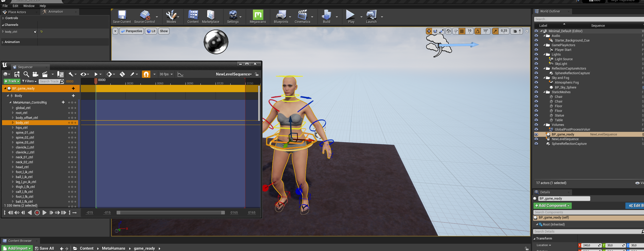644x251 pixels.
Task: Switch to the Content Browser tab
Action: [20, 241]
